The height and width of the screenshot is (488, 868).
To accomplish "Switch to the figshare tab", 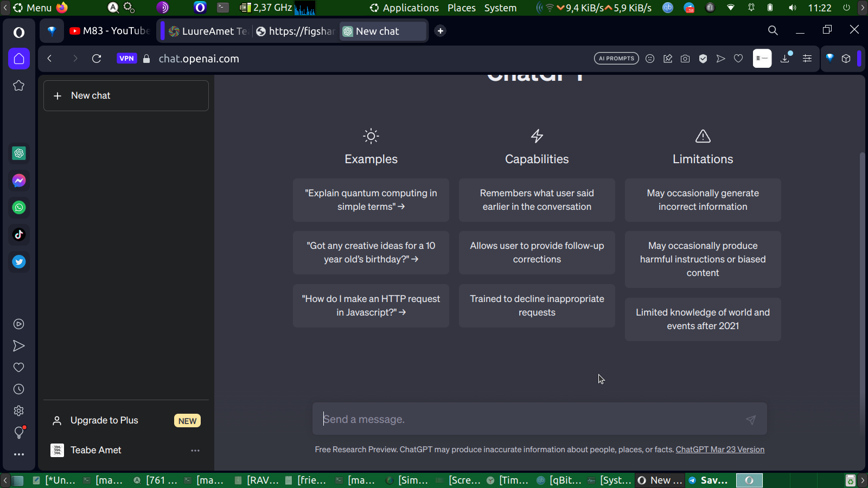I will pos(296,31).
